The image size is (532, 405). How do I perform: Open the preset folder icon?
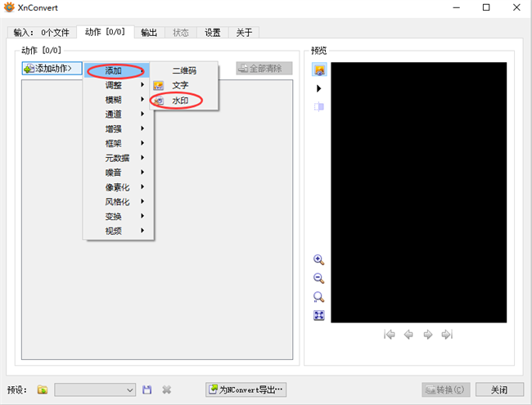pyautogui.click(x=43, y=390)
